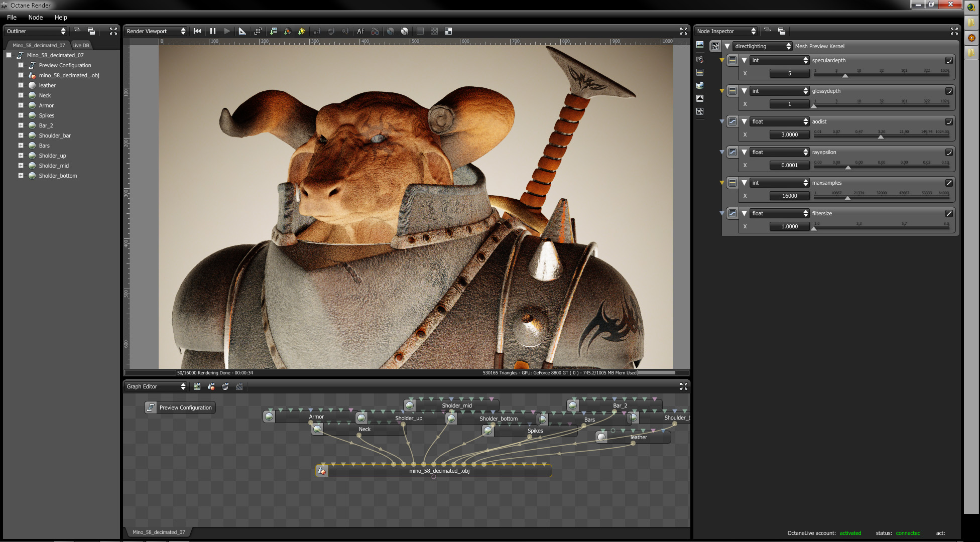
Task: Toggle the speculardepth curve button
Action: 948,60
